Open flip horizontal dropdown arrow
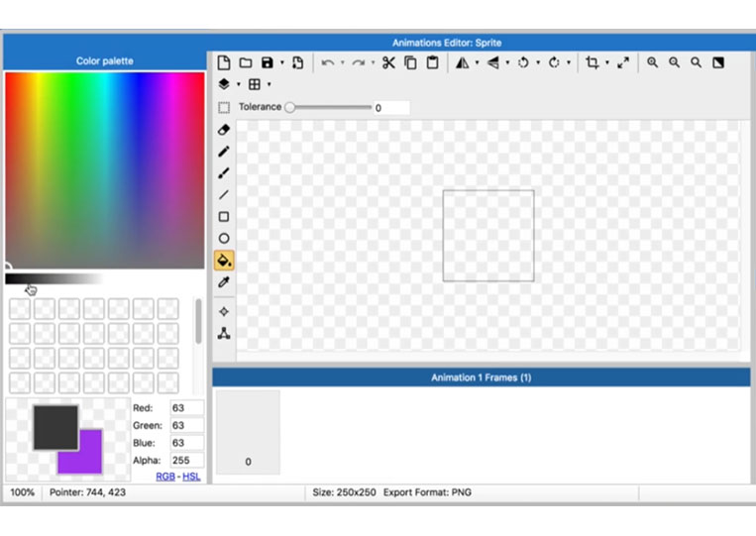This screenshot has height=536, width=756. (477, 62)
